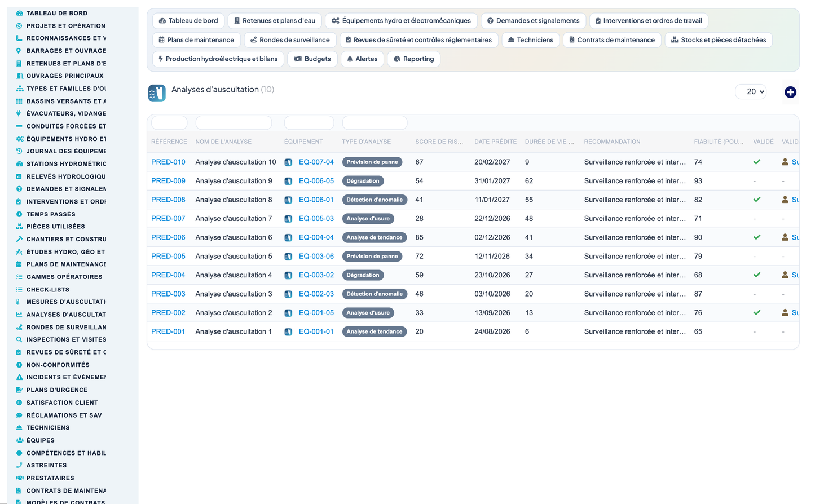The height and width of the screenshot is (504, 815).
Task: Click the add new analysis plus icon
Action: point(790,92)
